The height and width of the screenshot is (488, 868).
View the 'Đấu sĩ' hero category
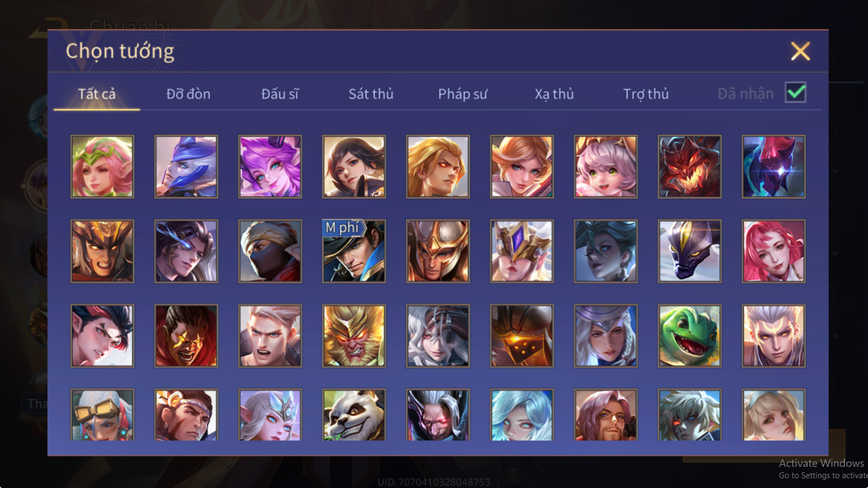[x=280, y=94]
